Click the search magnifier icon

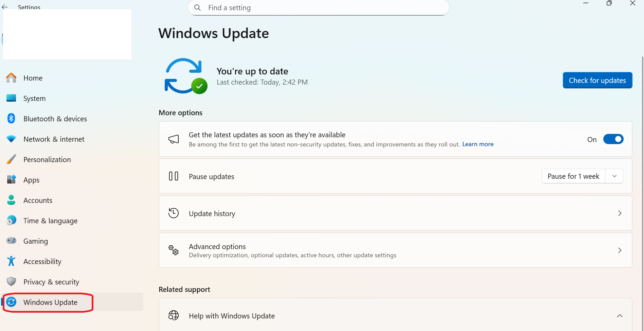[x=197, y=7]
